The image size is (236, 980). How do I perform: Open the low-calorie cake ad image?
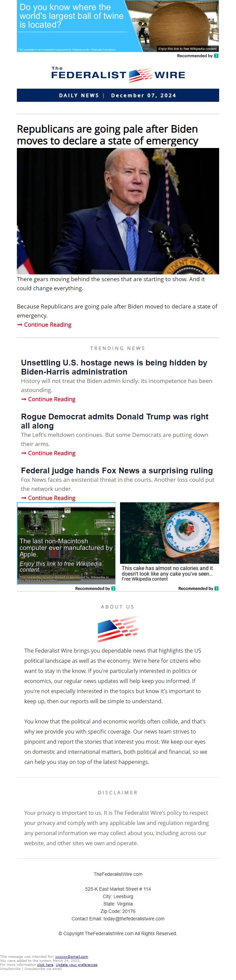tap(169, 533)
